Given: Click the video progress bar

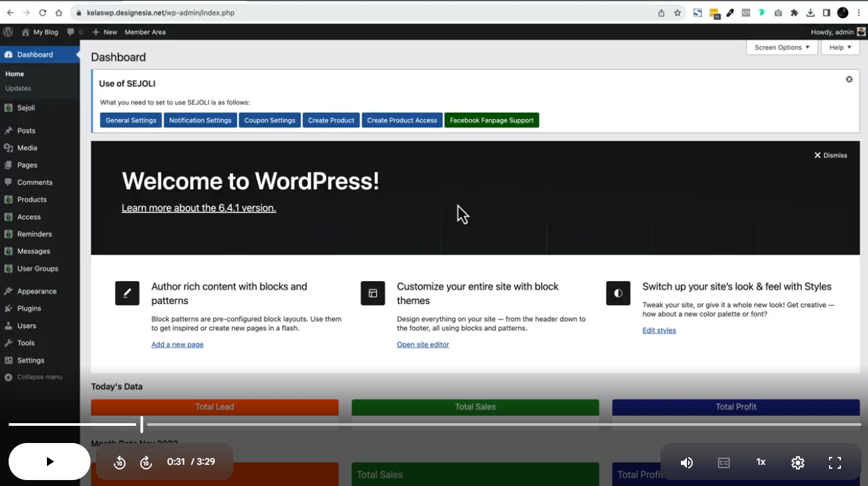Looking at the screenshot, I should point(434,425).
